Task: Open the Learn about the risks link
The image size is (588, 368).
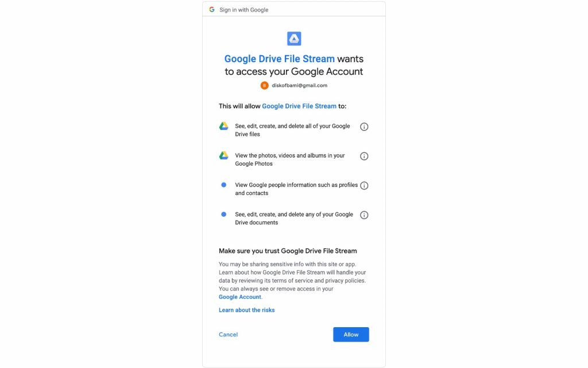Action: [247, 310]
